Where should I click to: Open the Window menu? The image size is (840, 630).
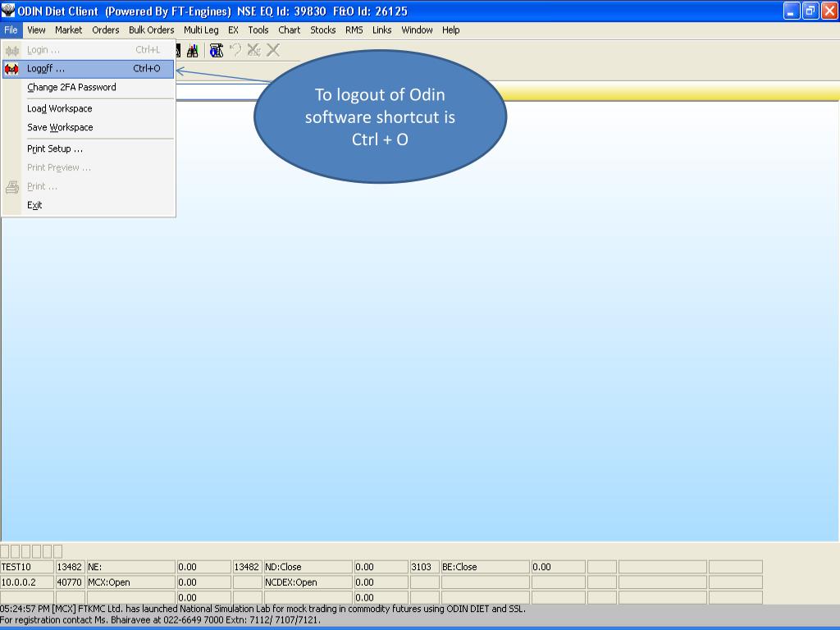(417, 30)
